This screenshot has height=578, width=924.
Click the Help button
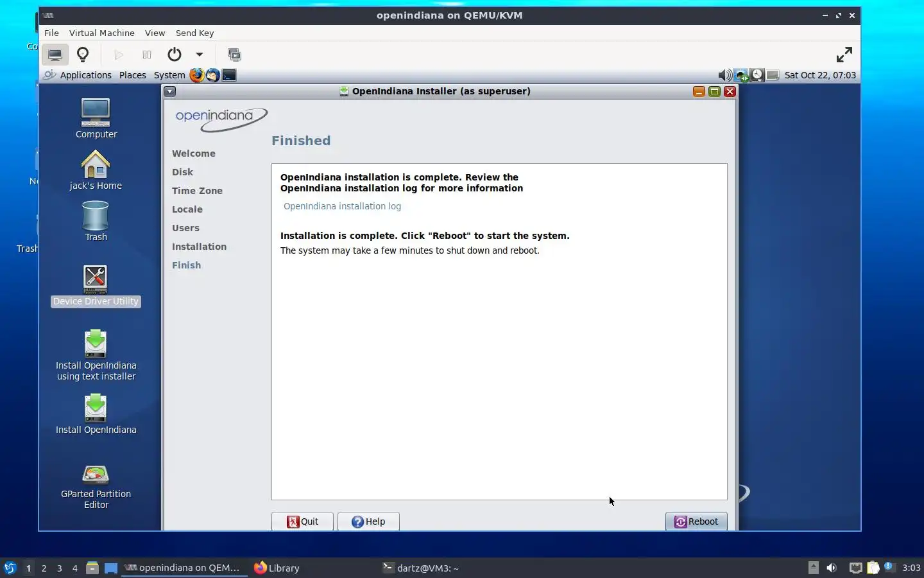(x=368, y=521)
